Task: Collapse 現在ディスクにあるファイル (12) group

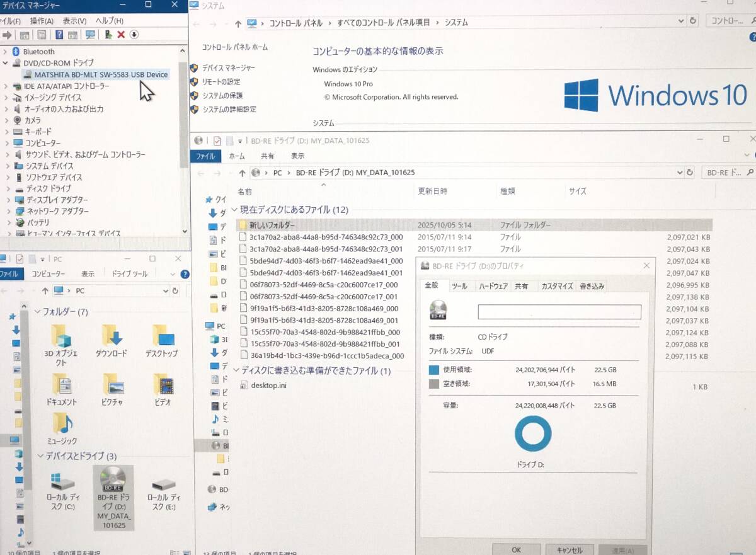Action: click(x=235, y=210)
